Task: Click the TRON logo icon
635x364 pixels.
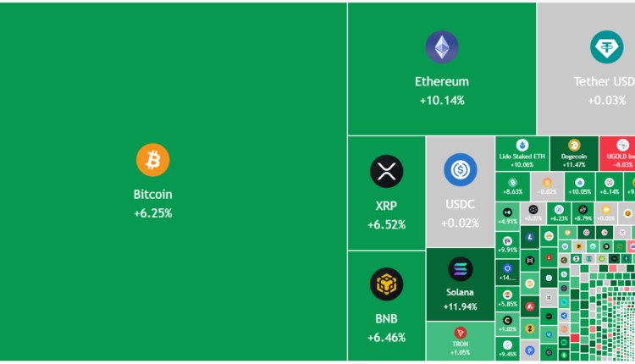Action: (x=461, y=333)
